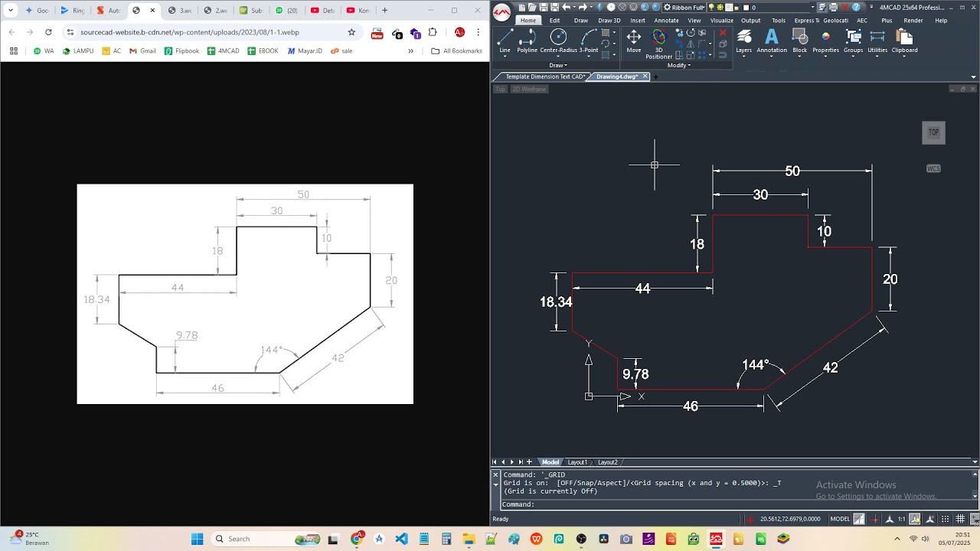Open the Insert ribbon tab
Viewport: 980px width, 551px height.
[x=637, y=21]
